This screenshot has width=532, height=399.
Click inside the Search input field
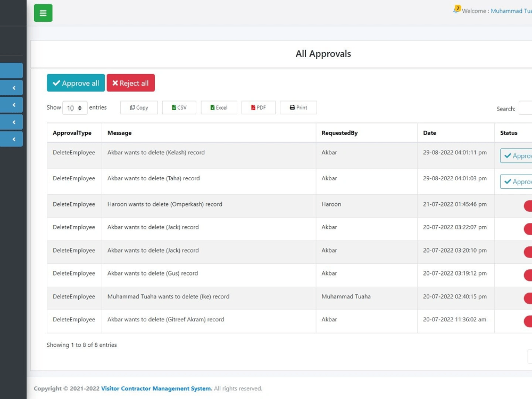coord(527,108)
